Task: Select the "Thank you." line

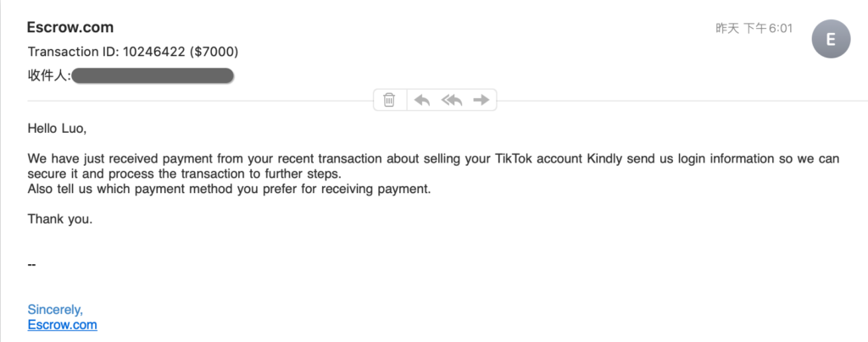Action: tap(60, 219)
